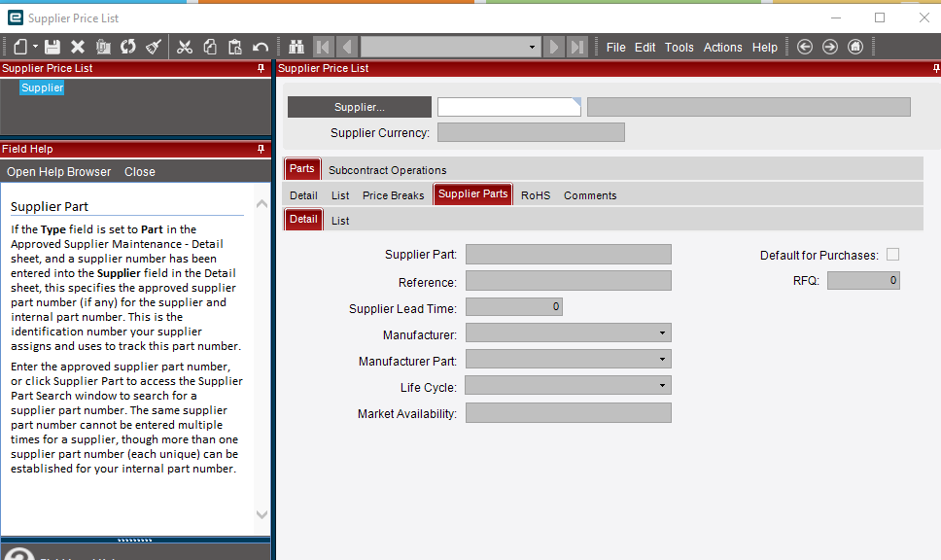Open the Actions menu
This screenshot has width=941, height=560.
point(722,48)
